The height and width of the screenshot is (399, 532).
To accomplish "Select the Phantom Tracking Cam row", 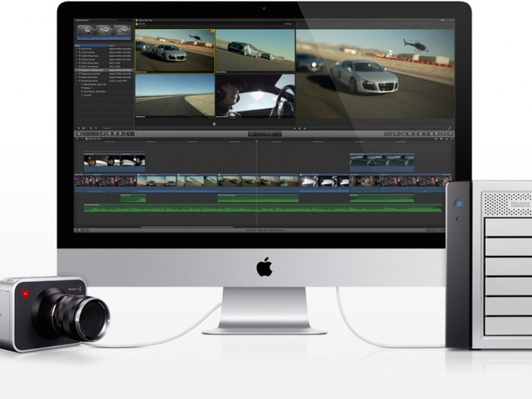I will pos(104,70).
